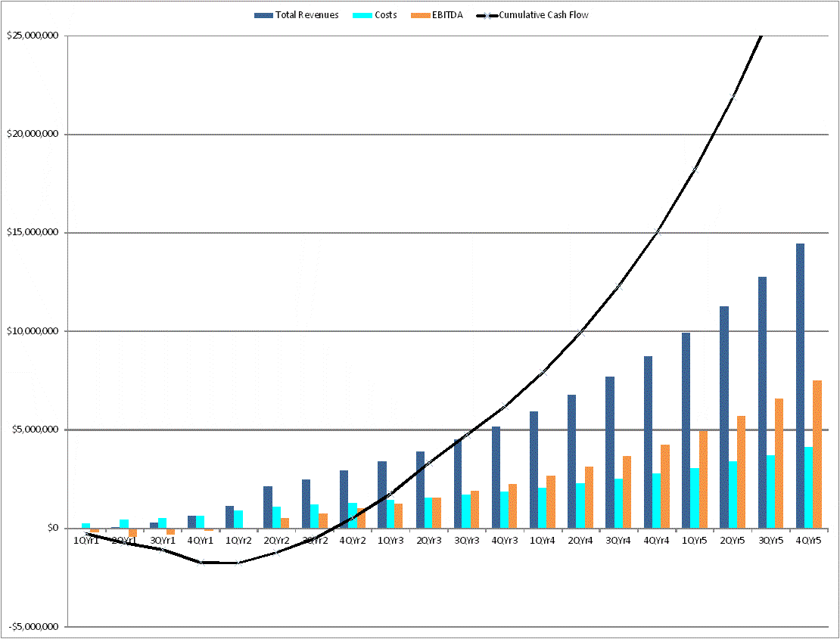Click the 4QYr5 Total Revenues bar
Screen dimensions: 840x639
tap(800, 386)
